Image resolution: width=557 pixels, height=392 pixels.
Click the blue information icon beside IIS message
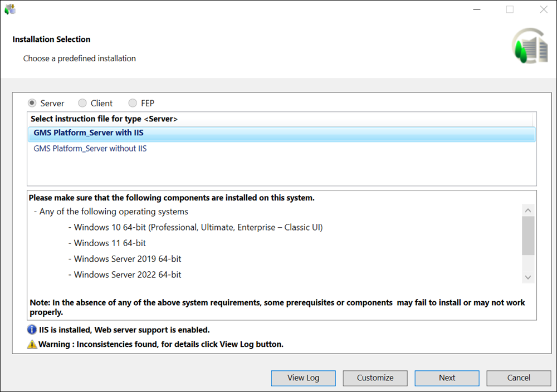(x=32, y=330)
